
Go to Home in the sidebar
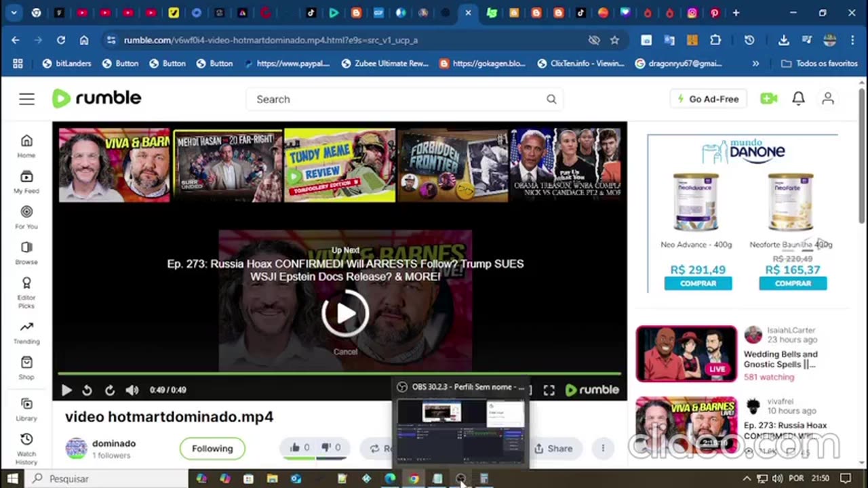click(26, 146)
